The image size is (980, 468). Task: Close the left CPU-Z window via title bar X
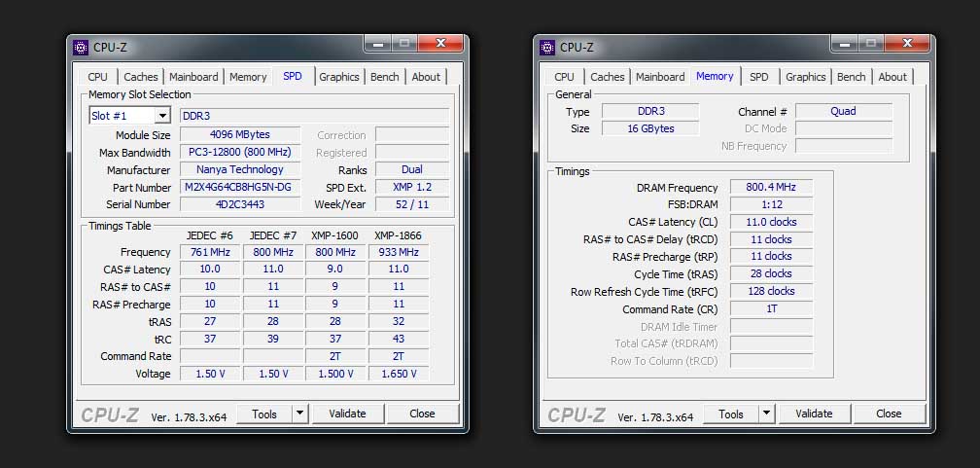tap(441, 43)
